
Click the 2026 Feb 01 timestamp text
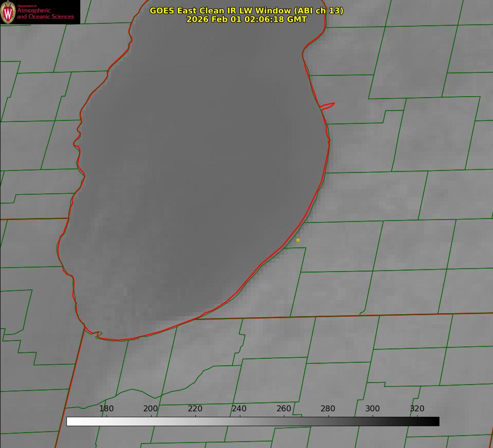(246, 19)
